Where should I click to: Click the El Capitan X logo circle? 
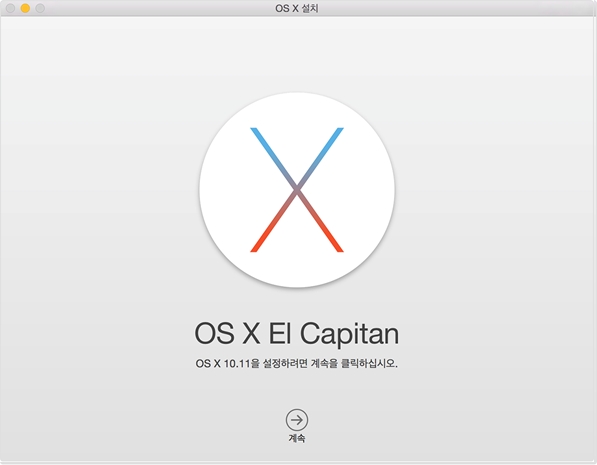pos(297,190)
